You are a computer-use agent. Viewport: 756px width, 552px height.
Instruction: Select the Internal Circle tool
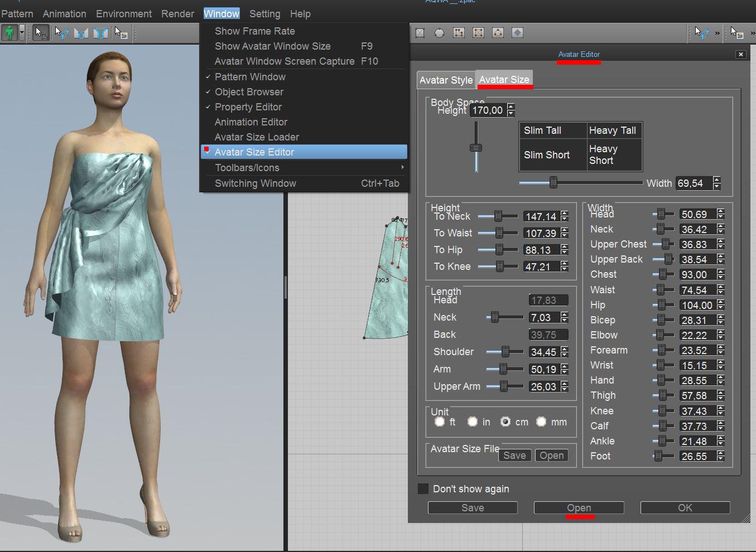point(498,33)
